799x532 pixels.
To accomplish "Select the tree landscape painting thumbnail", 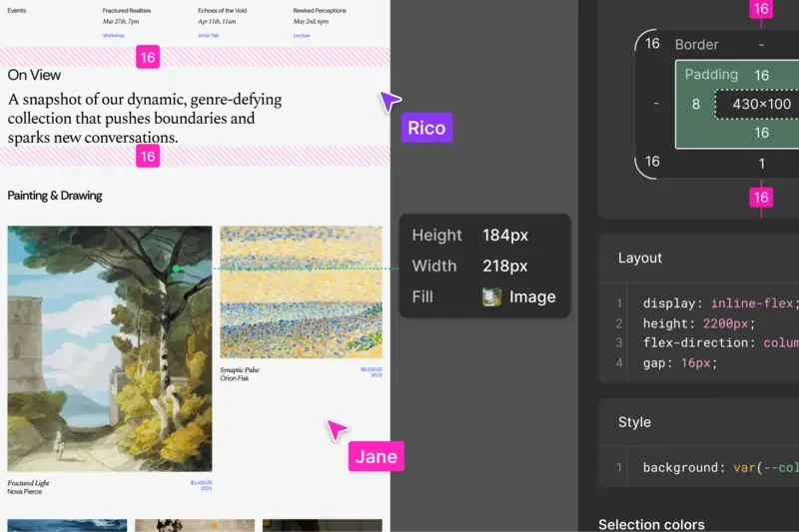I will tap(110, 347).
